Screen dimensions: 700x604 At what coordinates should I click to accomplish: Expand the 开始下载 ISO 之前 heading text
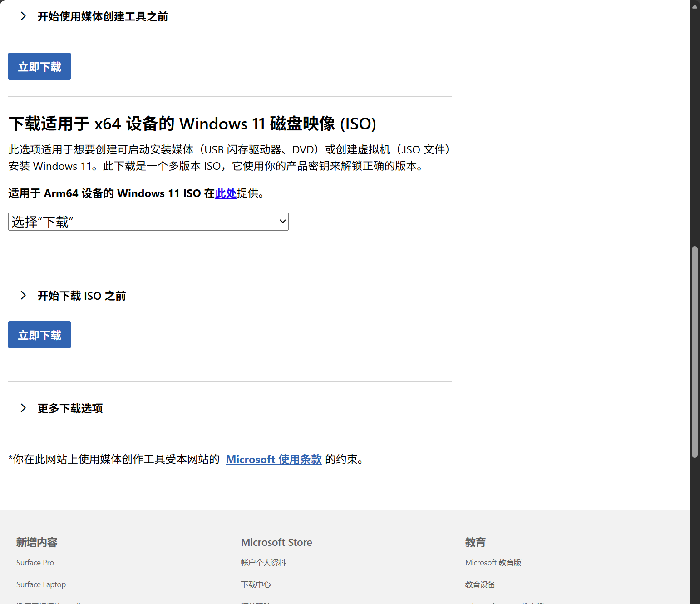[82, 296]
